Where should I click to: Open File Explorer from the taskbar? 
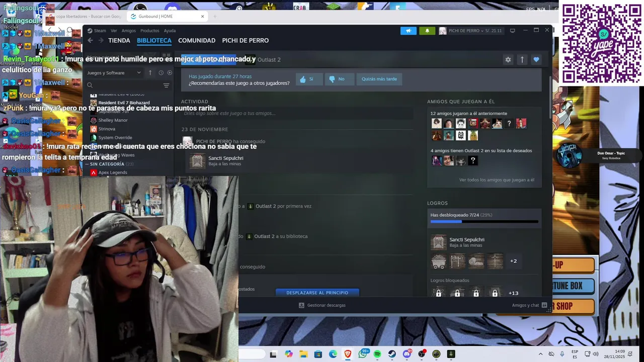pos(303,354)
